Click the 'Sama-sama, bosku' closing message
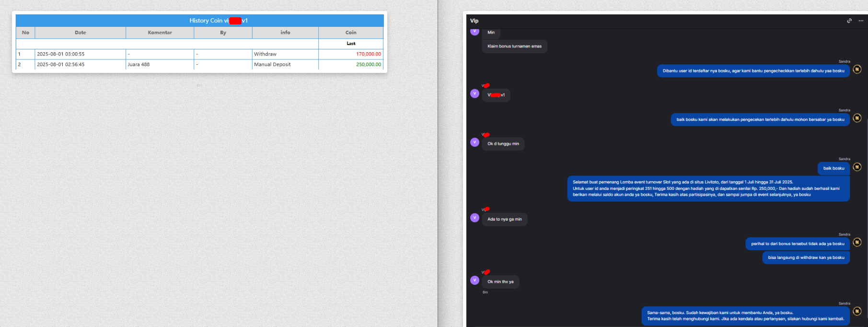The image size is (868, 327). pyautogui.click(x=745, y=315)
